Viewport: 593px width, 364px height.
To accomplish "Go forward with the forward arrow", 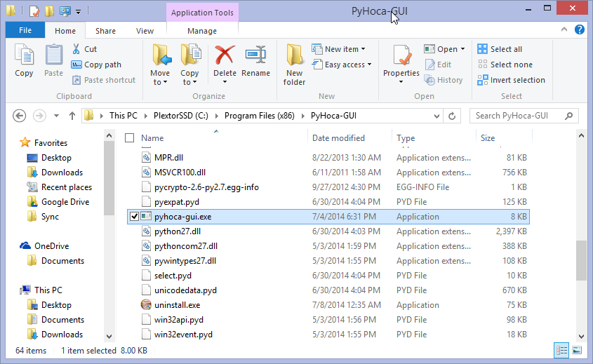I will 39,116.
